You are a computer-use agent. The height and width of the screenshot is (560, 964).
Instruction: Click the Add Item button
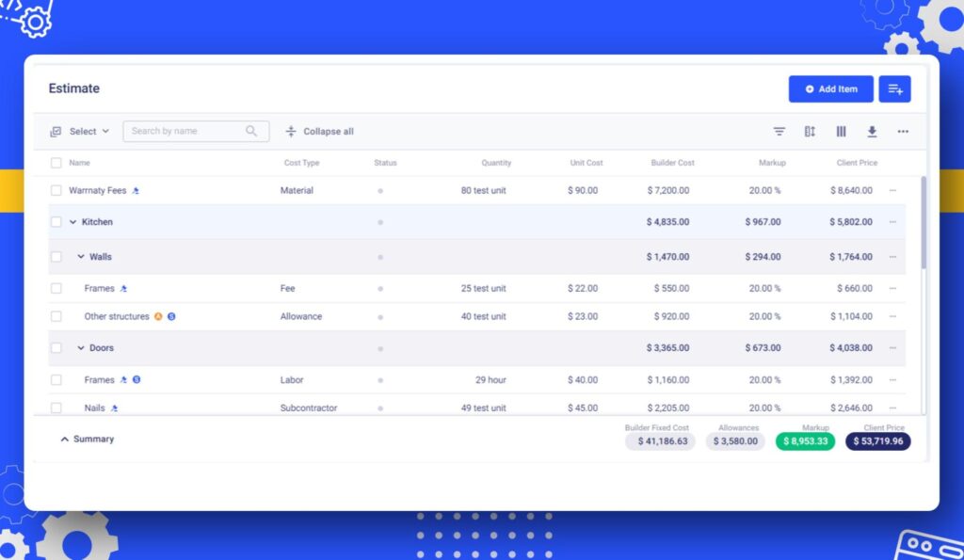coord(830,89)
